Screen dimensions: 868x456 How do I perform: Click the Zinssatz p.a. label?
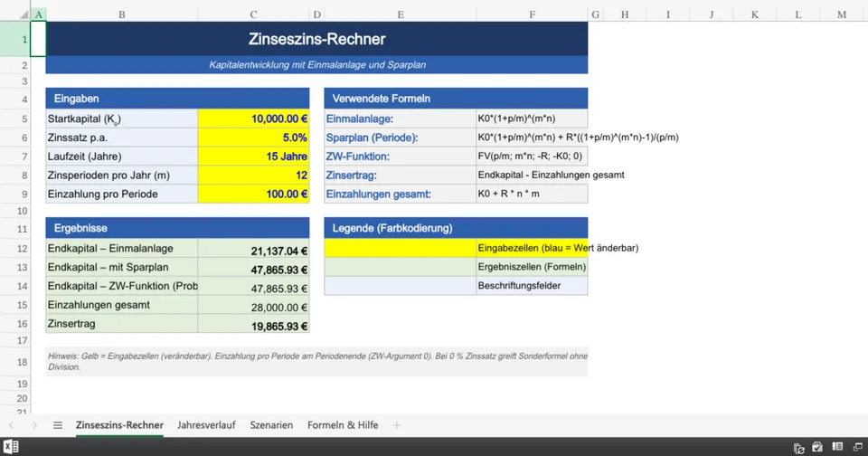(x=122, y=138)
